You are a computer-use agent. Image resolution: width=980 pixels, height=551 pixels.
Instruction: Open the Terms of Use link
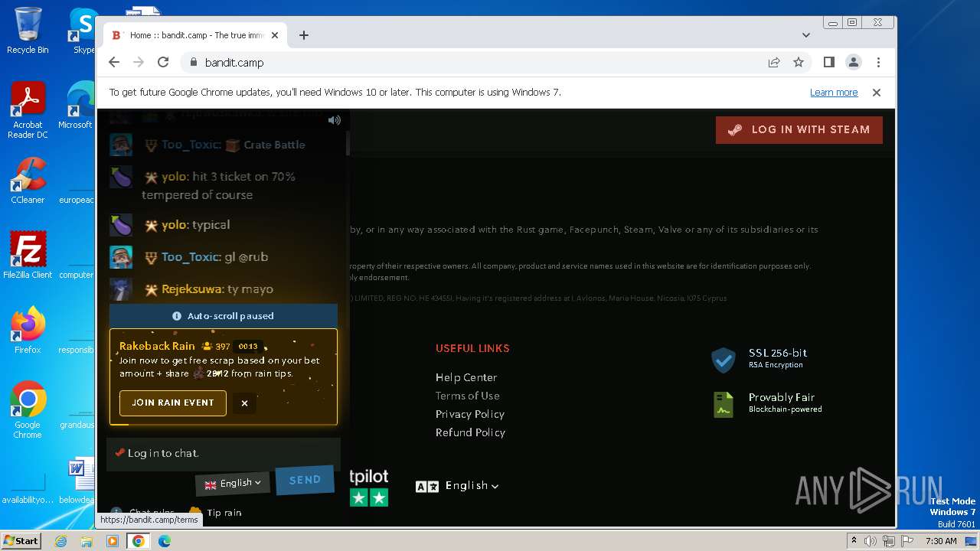pos(468,396)
